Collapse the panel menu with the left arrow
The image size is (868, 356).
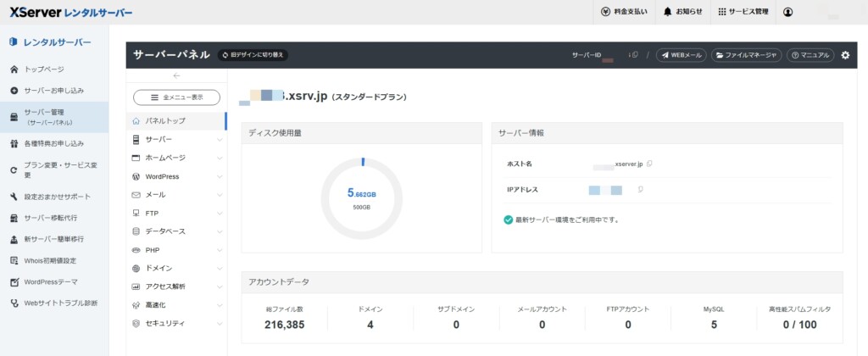176,75
